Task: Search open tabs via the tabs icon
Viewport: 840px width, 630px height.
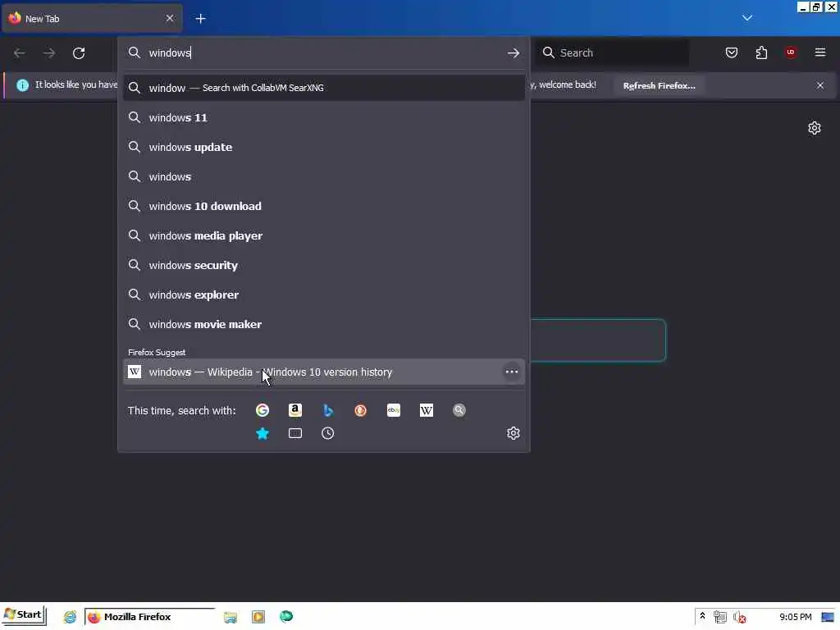Action: click(x=295, y=433)
